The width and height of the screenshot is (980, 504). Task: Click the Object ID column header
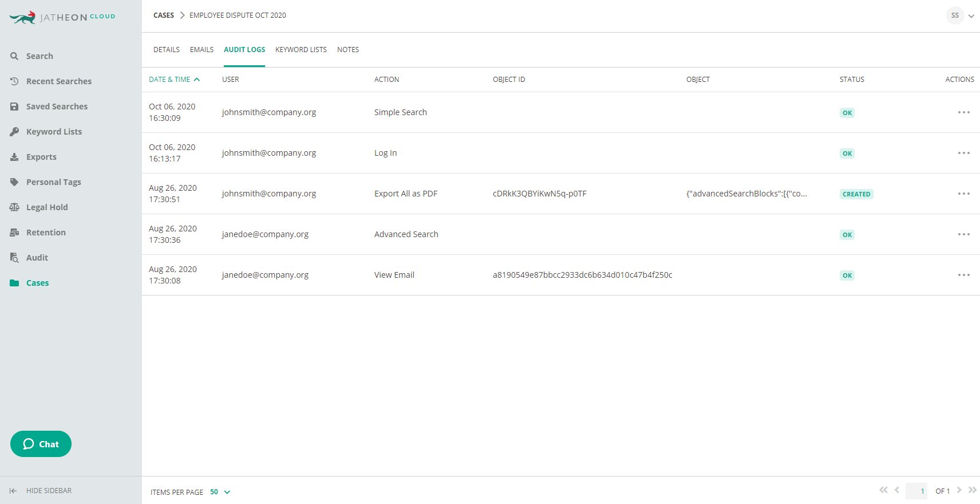(509, 80)
